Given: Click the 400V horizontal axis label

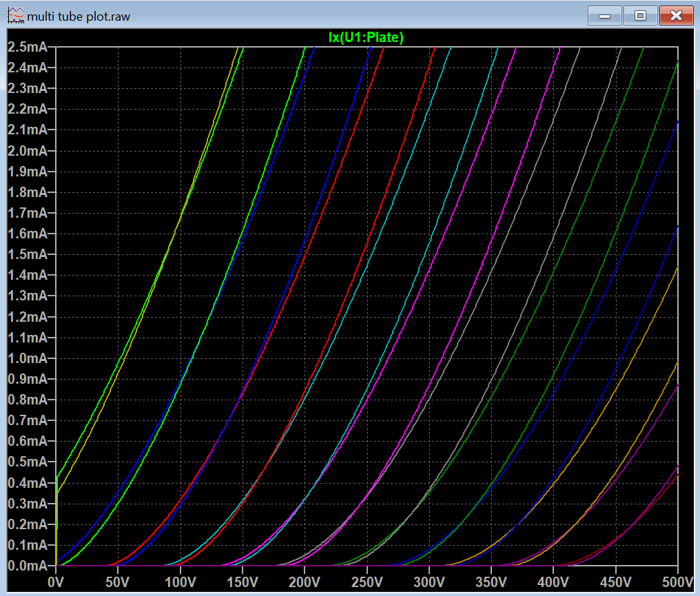Looking at the screenshot, I should pos(553,582).
